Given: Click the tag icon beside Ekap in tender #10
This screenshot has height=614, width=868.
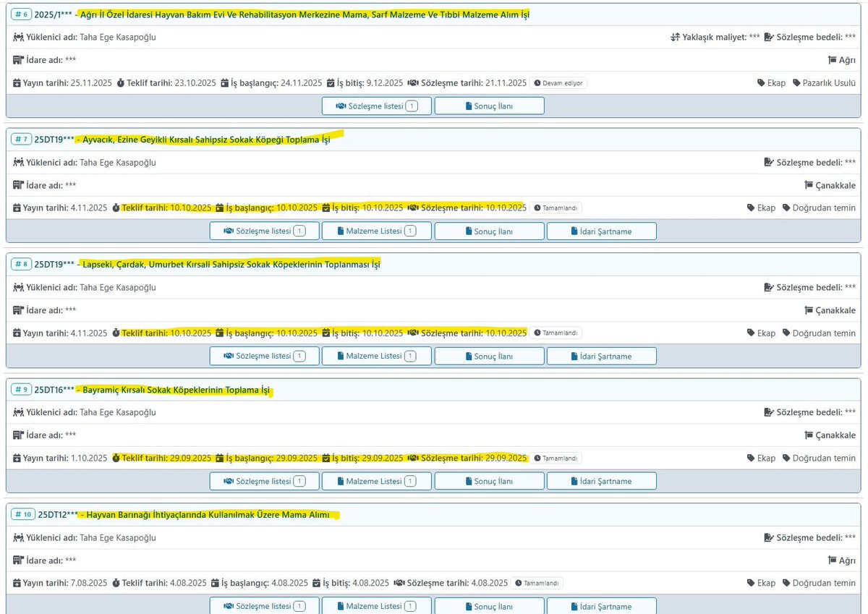Looking at the screenshot, I should [x=752, y=583].
